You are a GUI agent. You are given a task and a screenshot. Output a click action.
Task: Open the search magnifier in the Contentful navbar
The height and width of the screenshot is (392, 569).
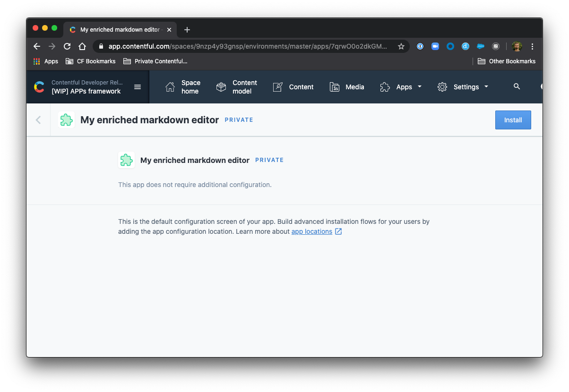517,87
